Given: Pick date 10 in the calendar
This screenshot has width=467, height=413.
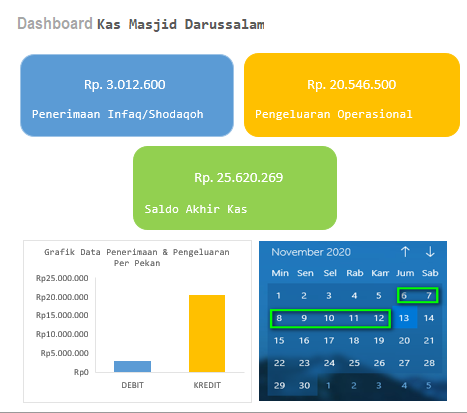Looking at the screenshot, I should click(x=329, y=318).
